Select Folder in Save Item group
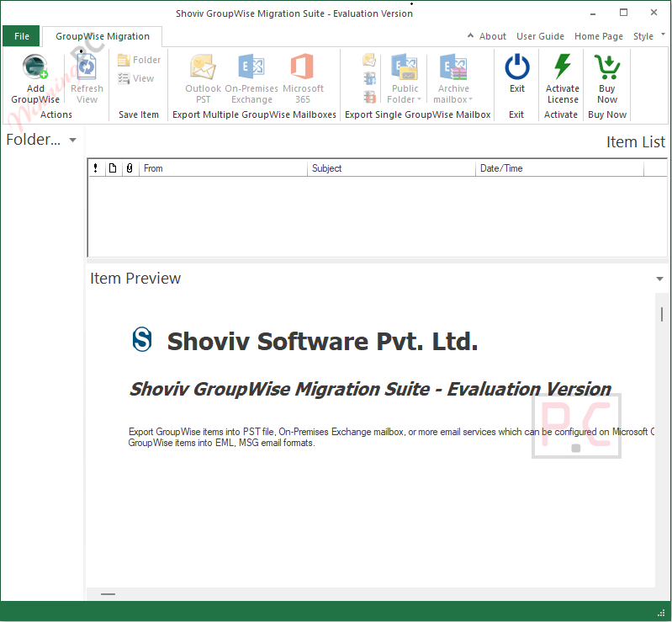The width and height of the screenshot is (672, 622). (x=140, y=60)
